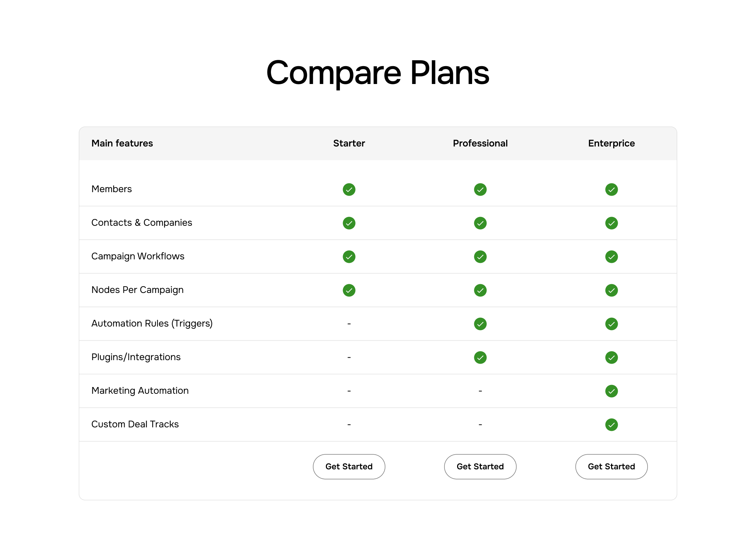756x553 pixels.
Task: Click the Members checkmark under Professional
Action: pos(480,189)
